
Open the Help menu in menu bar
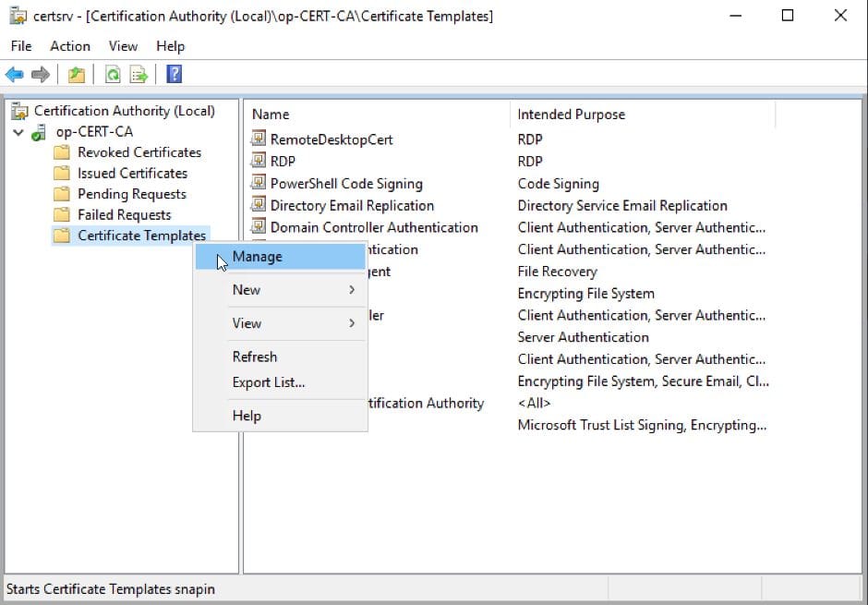(x=170, y=46)
